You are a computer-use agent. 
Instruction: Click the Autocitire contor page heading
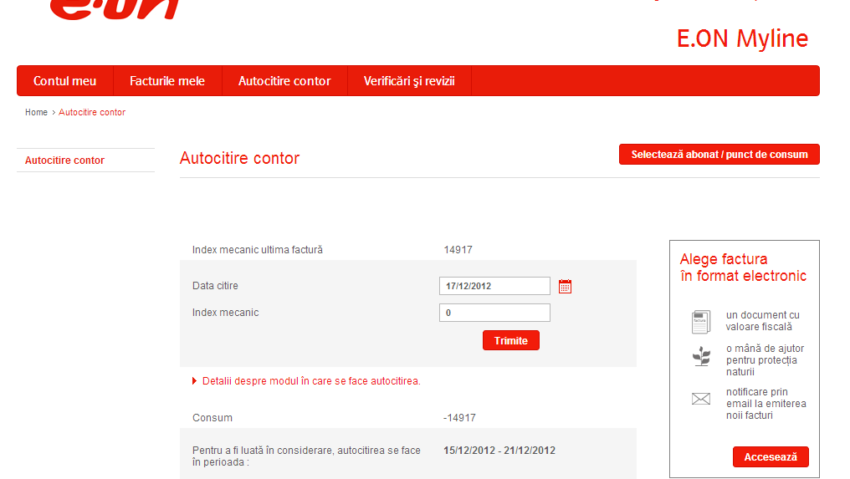[240, 158]
